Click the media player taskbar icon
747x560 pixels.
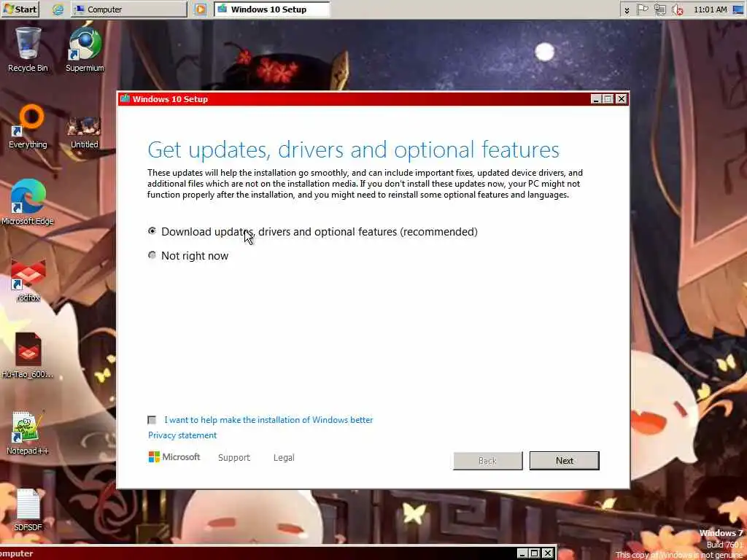pyautogui.click(x=201, y=9)
